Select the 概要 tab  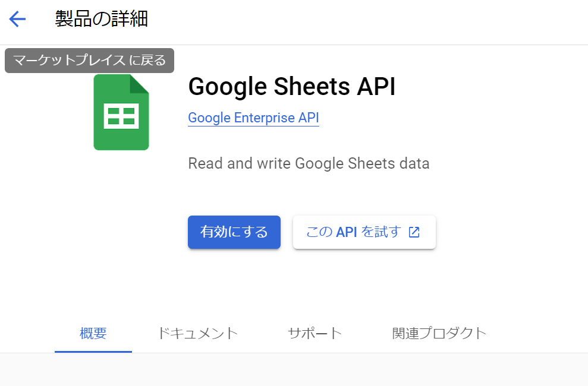[x=93, y=333]
